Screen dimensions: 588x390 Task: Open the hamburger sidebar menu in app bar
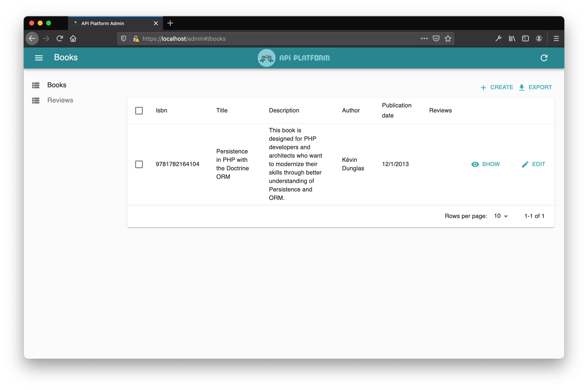click(39, 58)
